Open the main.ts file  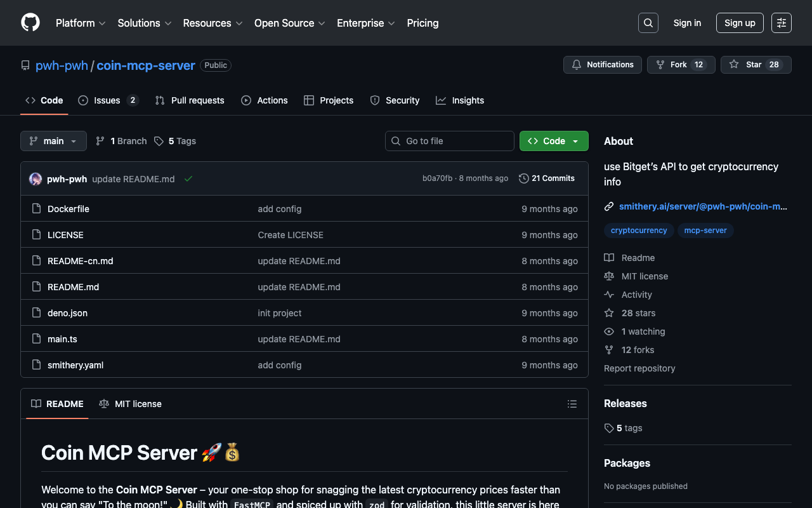click(62, 339)
